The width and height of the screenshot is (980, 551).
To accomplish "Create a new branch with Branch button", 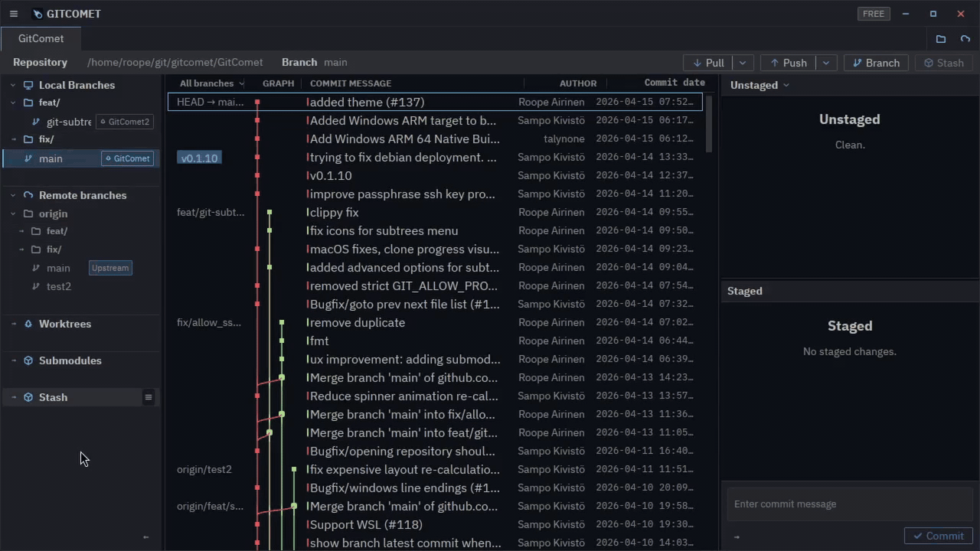I will click(876, 63).
